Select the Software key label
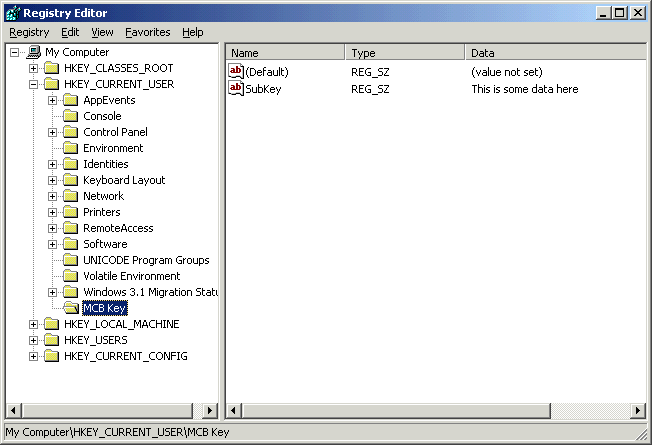This screenshot has width=652, height=445. [x=105, y=244]
